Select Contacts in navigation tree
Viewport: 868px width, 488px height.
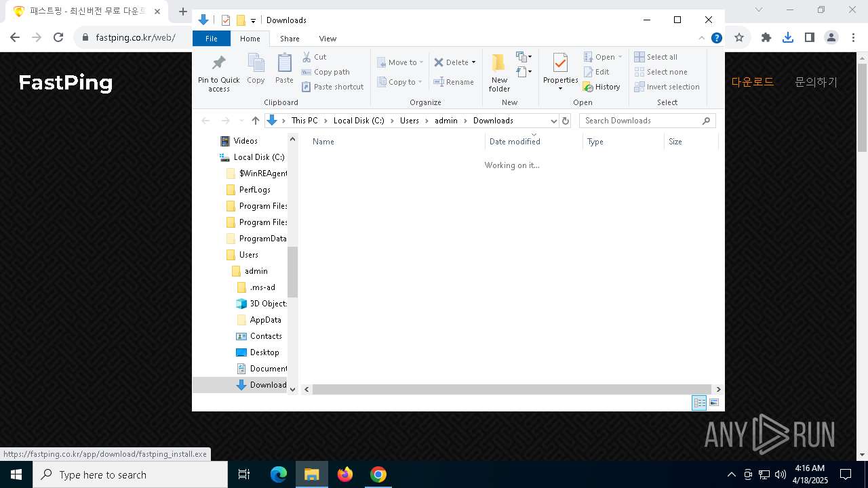[x=266, y=336]
